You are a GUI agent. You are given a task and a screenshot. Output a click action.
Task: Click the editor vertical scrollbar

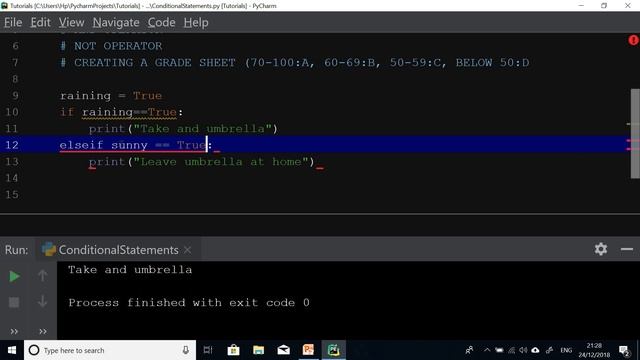click(635, 133)
